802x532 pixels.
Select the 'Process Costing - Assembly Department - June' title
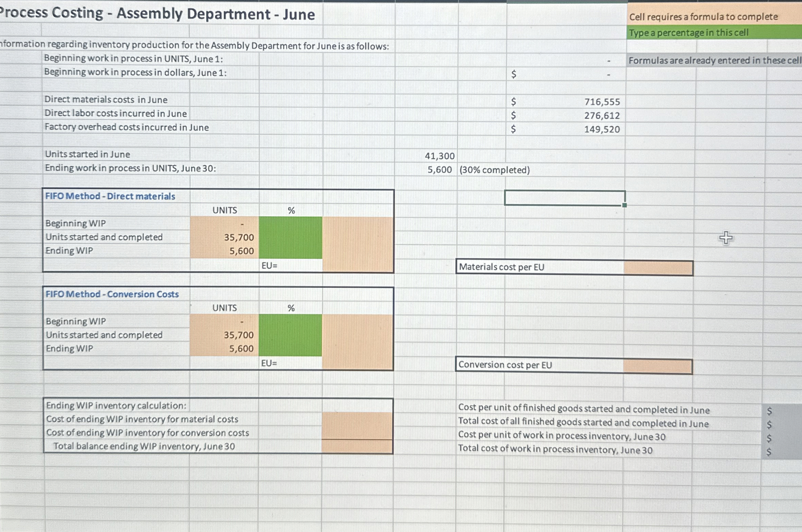point(157,14)
